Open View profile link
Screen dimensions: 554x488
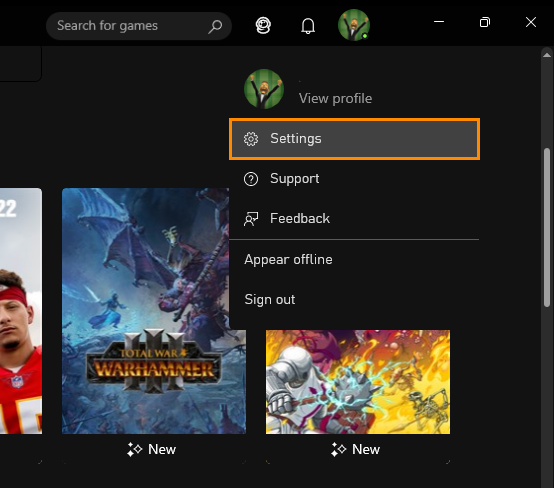(335, 98)
